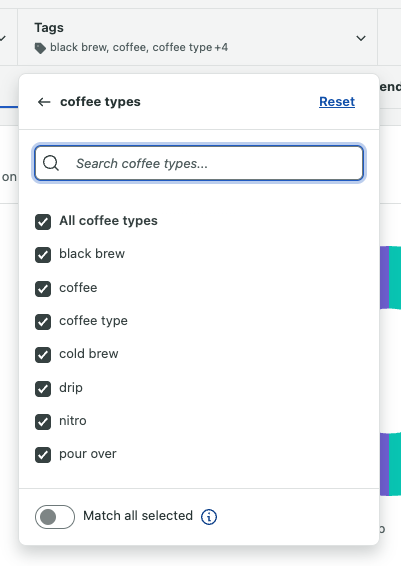Open the Tags filter header
This screenshot has height=566, width=401.
(x=198, y=37)
